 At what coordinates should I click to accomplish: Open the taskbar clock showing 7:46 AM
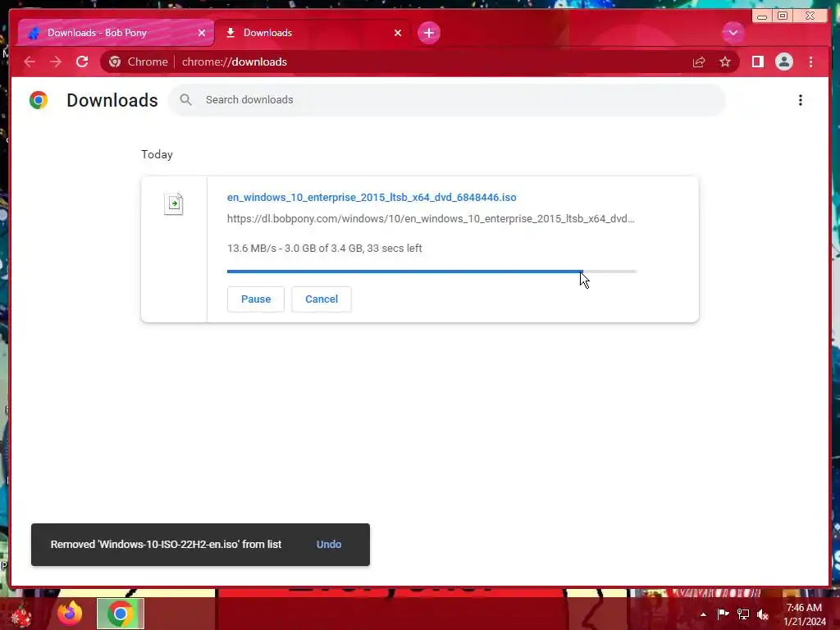click(x=804, y=614)
